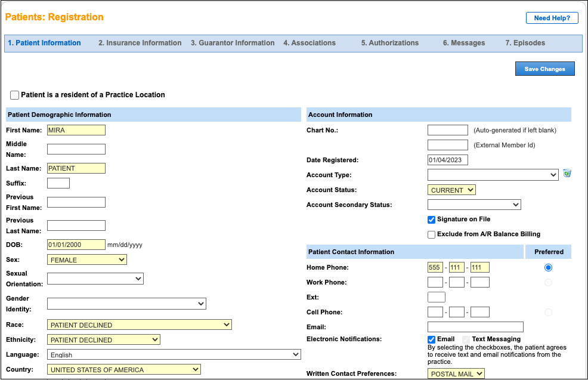The width and height of the screenshot is (588, 380).
Task: Open the Need Help? link
Action: (x=552, y=17)
